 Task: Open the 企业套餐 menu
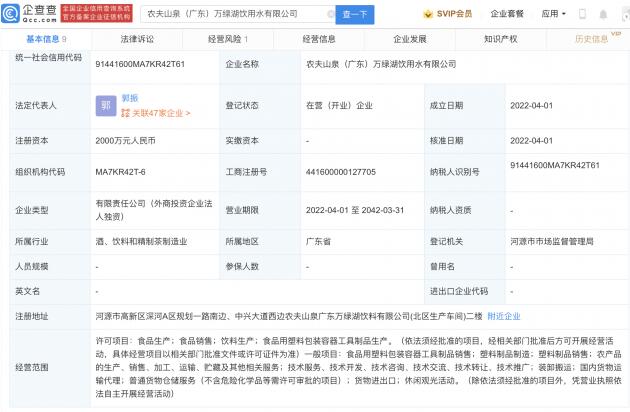(507, 14)
